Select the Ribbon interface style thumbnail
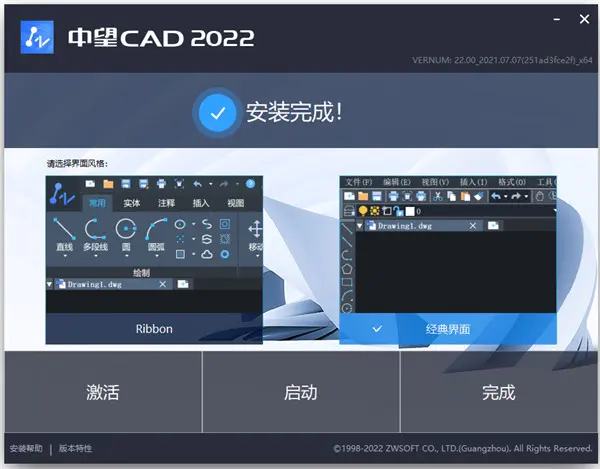600x469 pixels. pyautogui.click(x=154, y=260)
